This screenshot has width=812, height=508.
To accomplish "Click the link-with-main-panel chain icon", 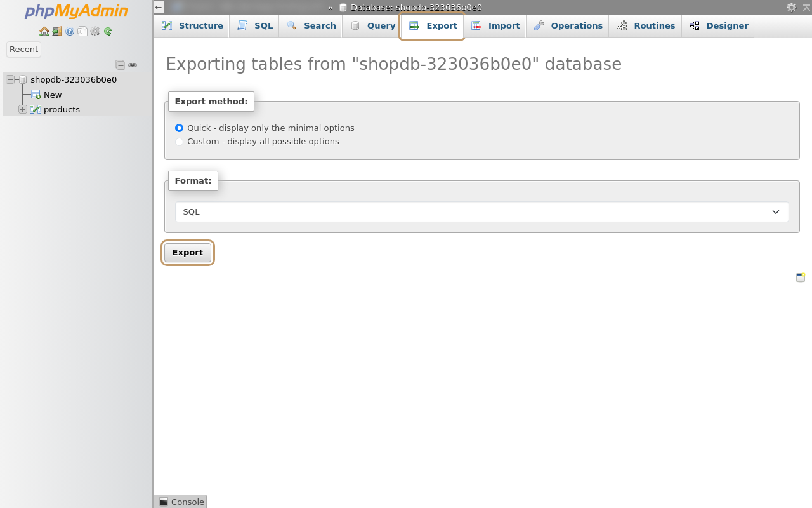I will pyautogui.click(x=133, y=65).
